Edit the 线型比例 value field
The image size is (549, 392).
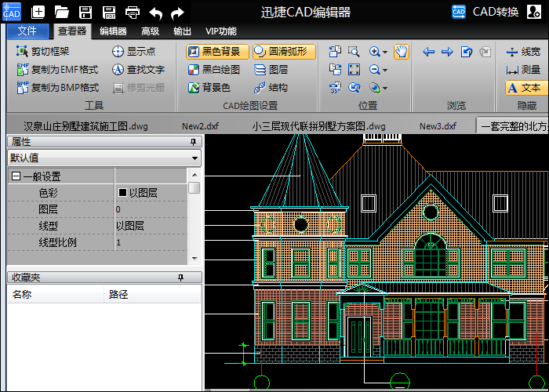(151, 242)
